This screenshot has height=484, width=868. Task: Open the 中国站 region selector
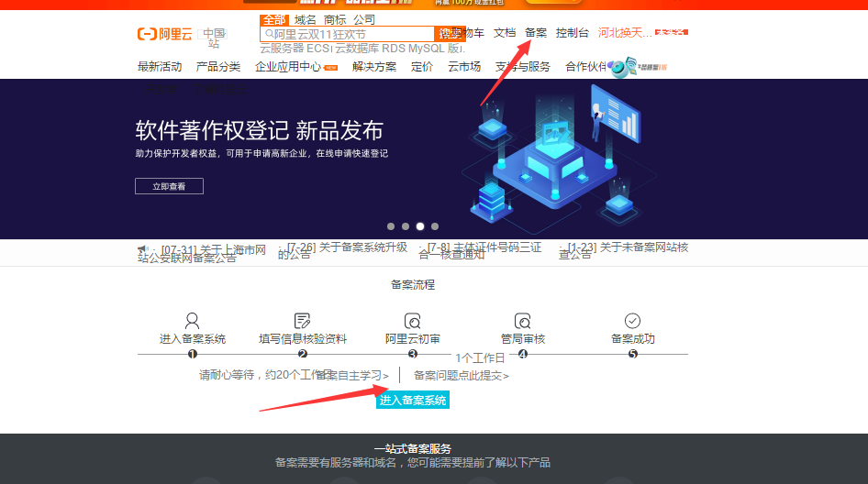214,38
